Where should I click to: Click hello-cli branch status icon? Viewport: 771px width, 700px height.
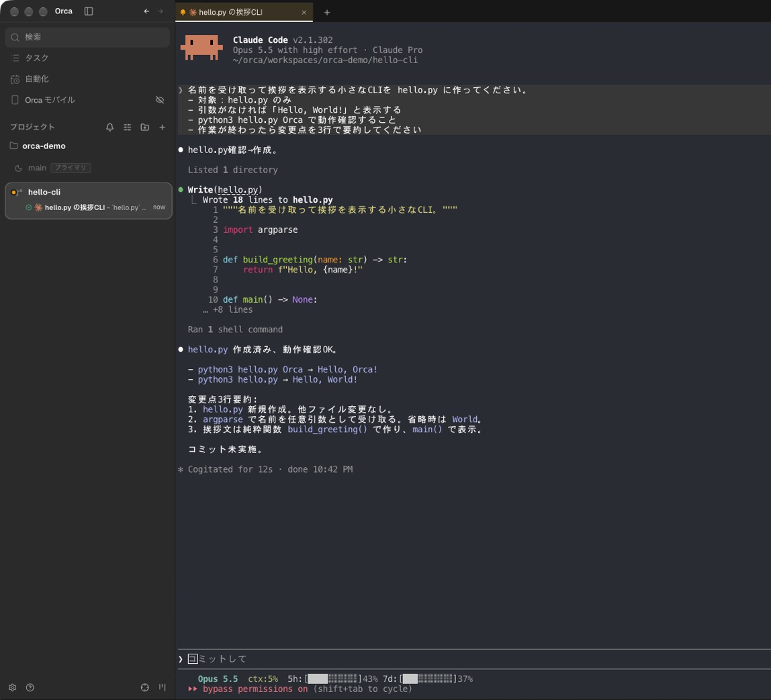(16, 192)
